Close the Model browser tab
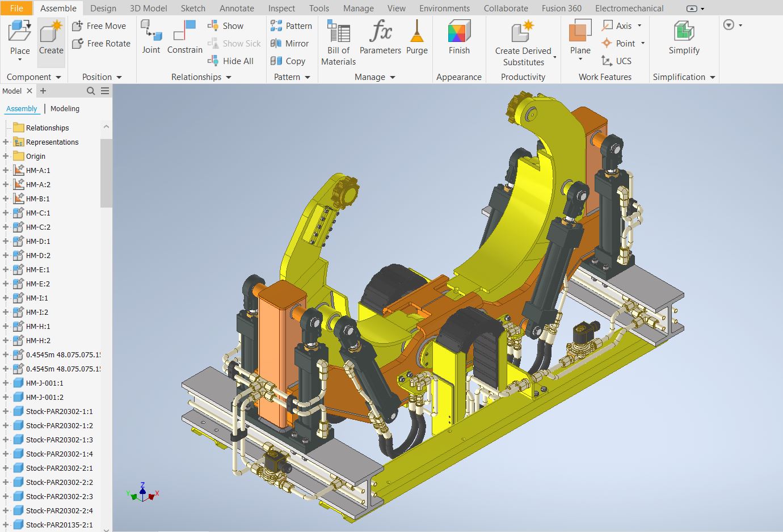 [x=30, y=91]
